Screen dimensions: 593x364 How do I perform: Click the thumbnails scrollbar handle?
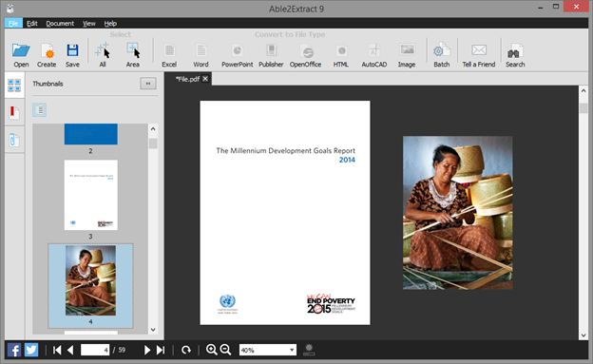tap(153, 144)
